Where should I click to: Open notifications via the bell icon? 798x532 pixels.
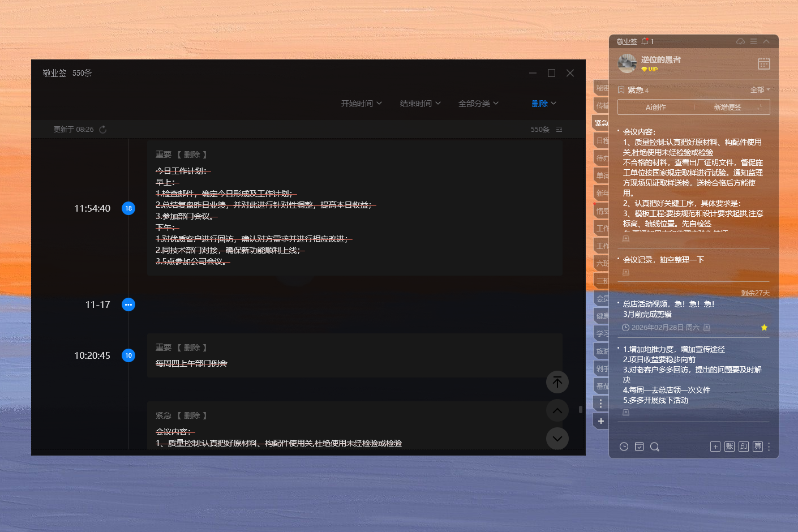[645, 41]
